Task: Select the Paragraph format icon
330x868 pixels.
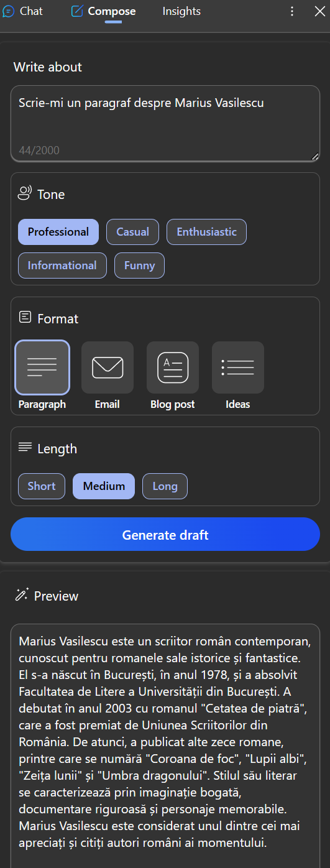Action: pos(42,367)
